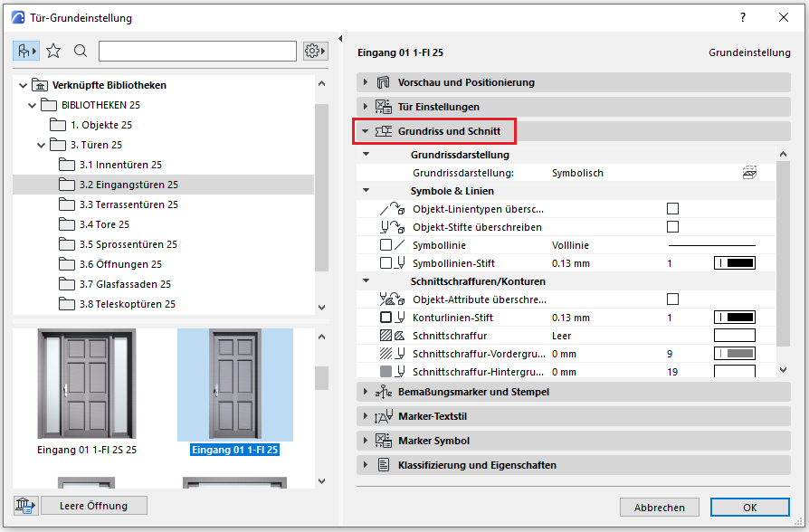Open the library settings gear dropdown
This screenshot has width=809, height=532.
click(x=315, y=51)
